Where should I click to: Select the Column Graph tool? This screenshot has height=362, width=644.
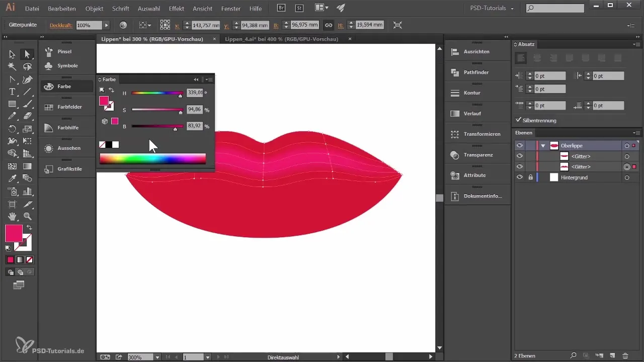point(28,191)
